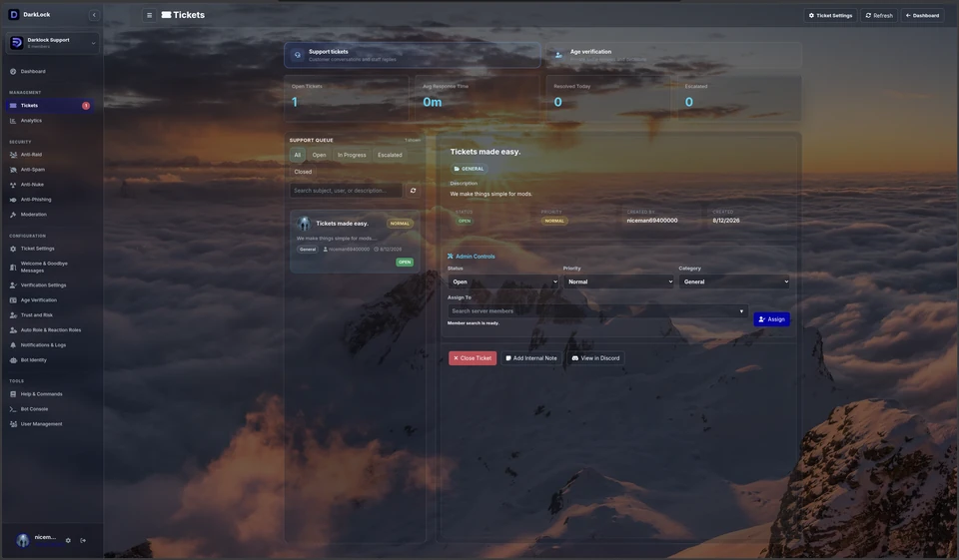Open Moderation in the sidebar

34,215
